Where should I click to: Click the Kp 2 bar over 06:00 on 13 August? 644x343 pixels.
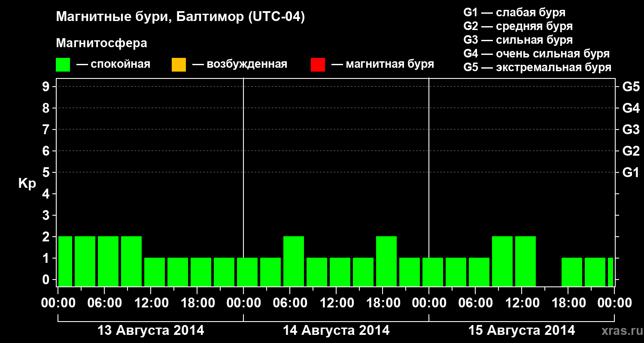[108, 261]
